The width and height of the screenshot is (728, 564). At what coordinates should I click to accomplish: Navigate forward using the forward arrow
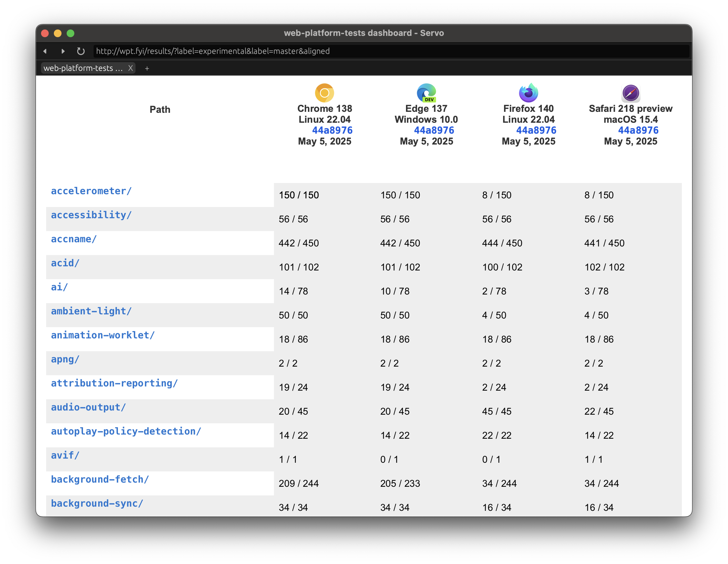point(63,51)
